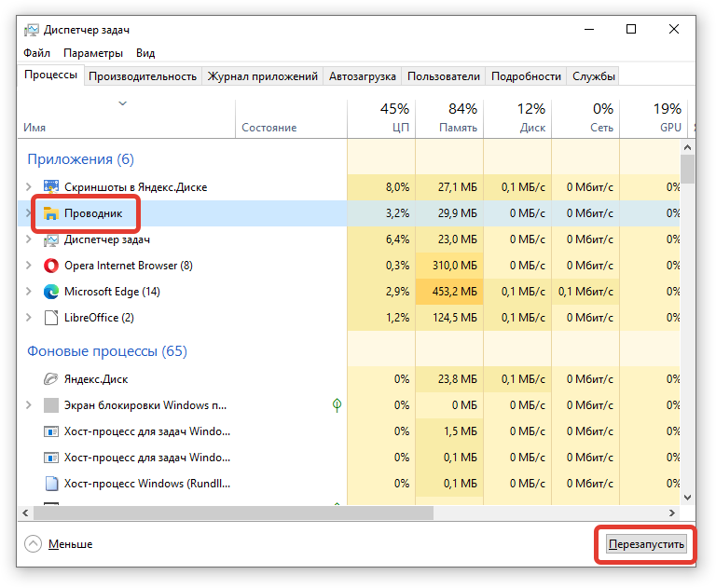Viewport: 716px width, 588px height.
Task: Click the Яндекс.Диск background process icon
Action: click(x=50, y=379)
